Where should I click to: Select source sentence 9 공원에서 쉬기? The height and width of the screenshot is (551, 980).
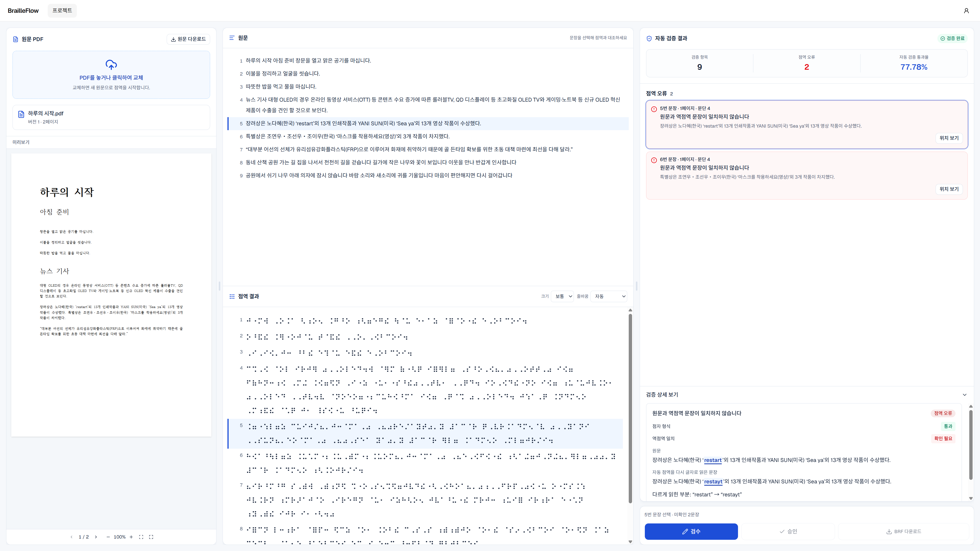coord(428,175)
